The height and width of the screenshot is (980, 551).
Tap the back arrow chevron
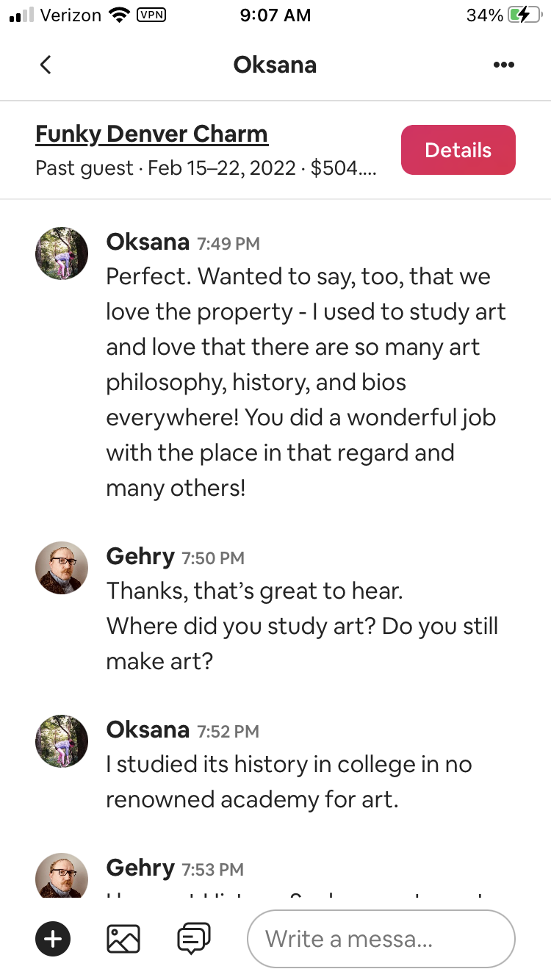click(46, 65)
